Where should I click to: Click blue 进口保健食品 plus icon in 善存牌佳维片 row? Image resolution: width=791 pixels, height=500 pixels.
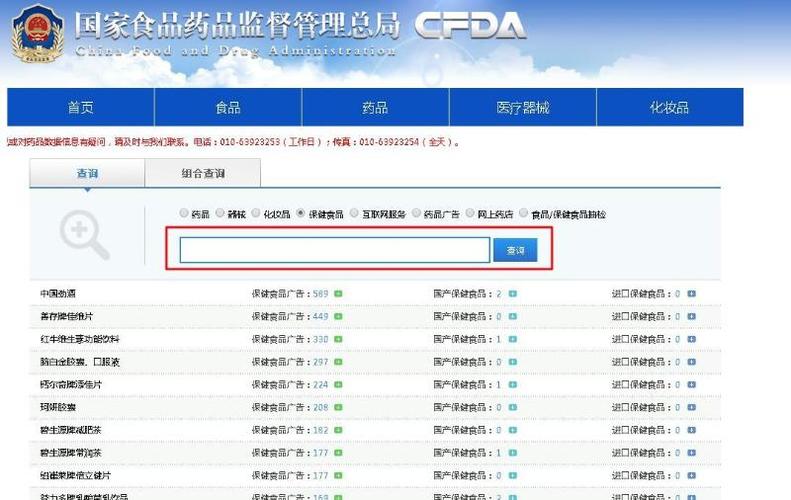pyautogui.click(x=692, y=316)
